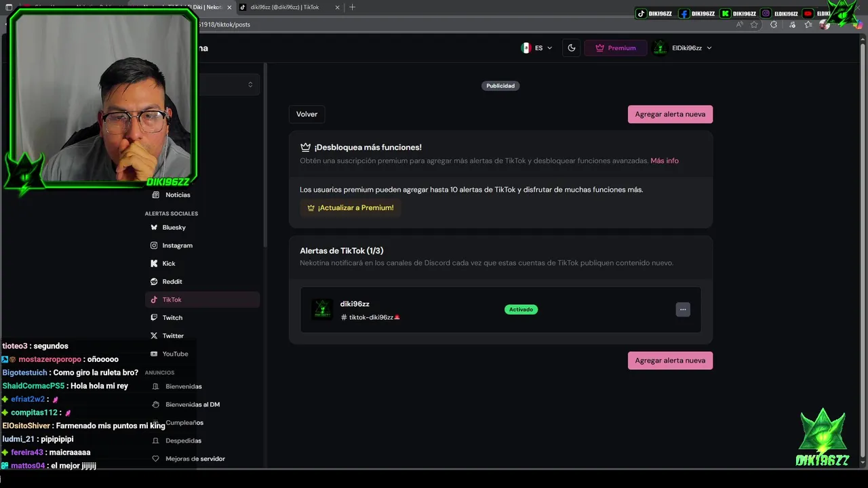Click the browser extensions puzzle icon

coord(774,24)
